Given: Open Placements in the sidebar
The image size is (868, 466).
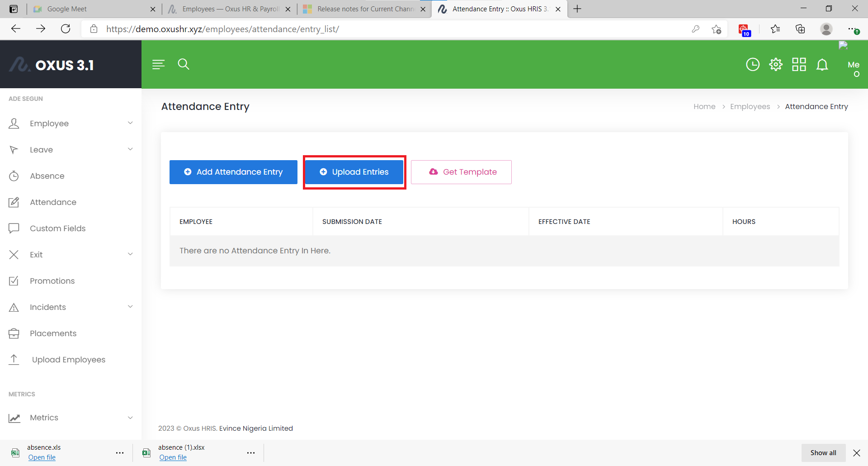Looking at the screenshot, I should [x=53, y=333].
